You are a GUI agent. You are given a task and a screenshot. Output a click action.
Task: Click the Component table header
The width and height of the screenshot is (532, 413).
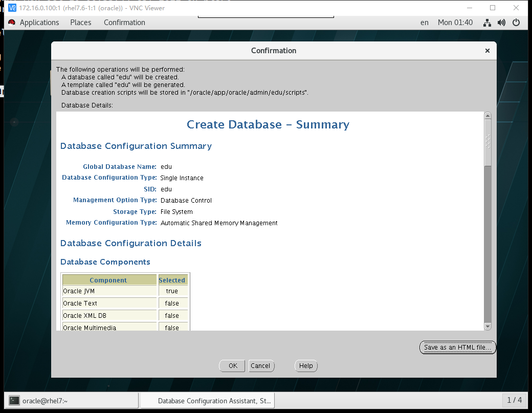(109, 280)
